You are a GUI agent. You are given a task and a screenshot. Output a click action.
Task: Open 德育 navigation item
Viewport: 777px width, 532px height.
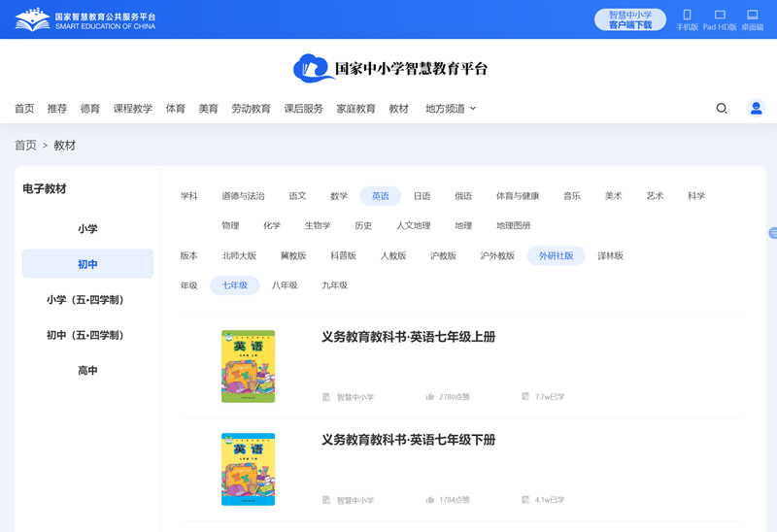[x=90, y=109]
